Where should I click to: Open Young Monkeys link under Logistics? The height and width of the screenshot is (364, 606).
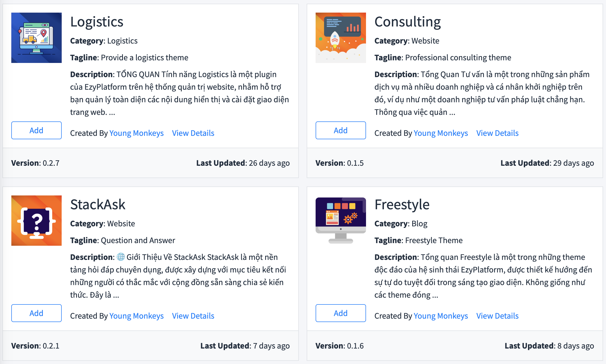tap(137, 133)
